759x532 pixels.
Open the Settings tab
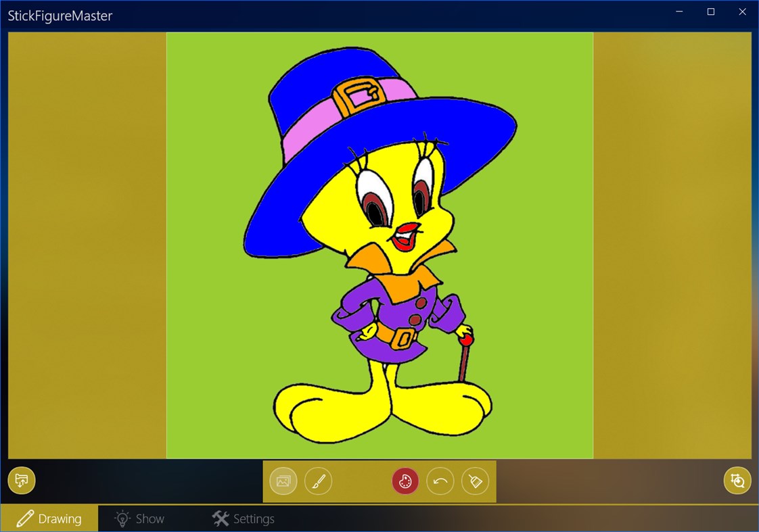pos(244,518)
